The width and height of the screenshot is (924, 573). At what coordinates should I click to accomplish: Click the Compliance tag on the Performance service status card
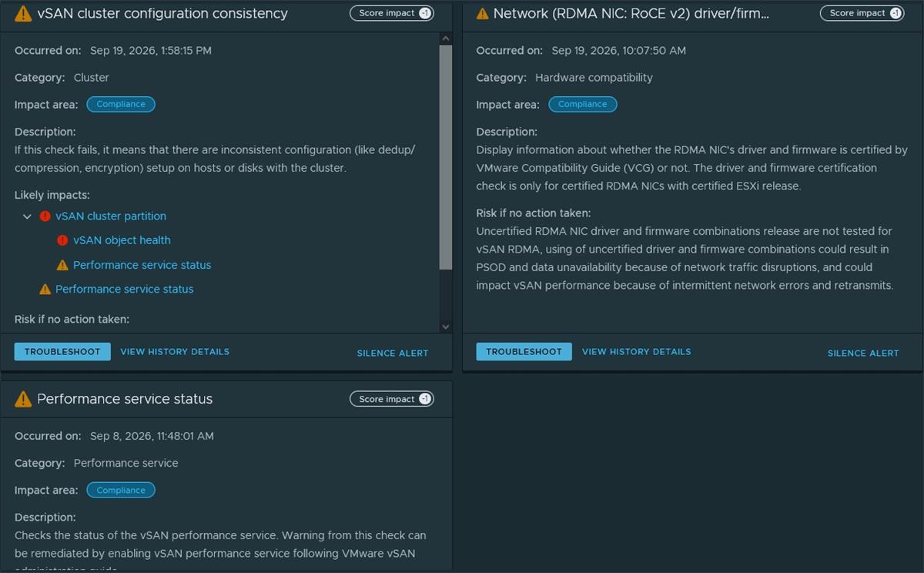(121, 490)
